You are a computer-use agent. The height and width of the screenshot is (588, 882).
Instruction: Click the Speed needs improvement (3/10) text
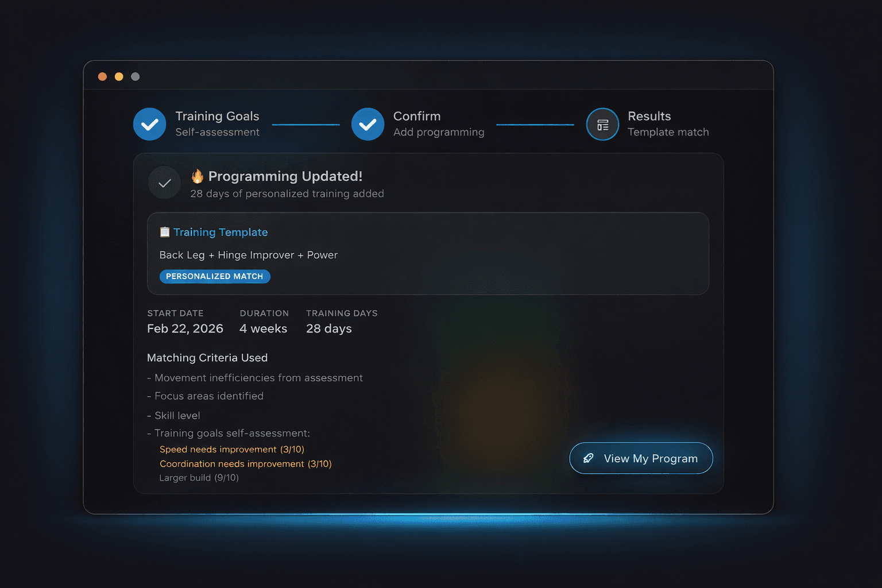[231, 449]
